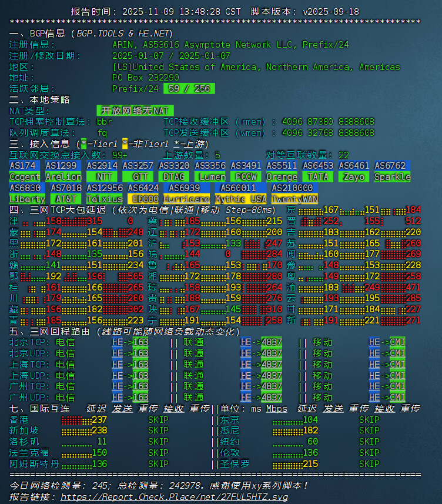The height and width of the screenshot is (504, 442).
Task: Click HE->CMI route for 广州UDP 移动
Action: pos(387,398)
